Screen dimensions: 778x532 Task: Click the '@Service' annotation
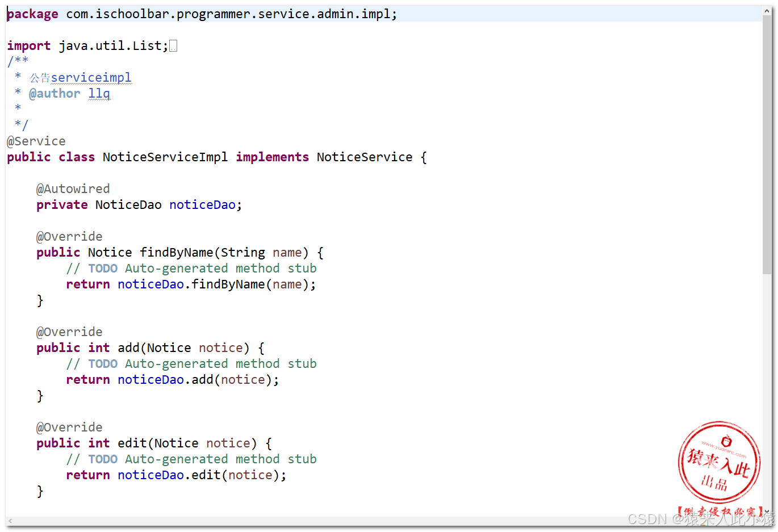coord(36,141)
